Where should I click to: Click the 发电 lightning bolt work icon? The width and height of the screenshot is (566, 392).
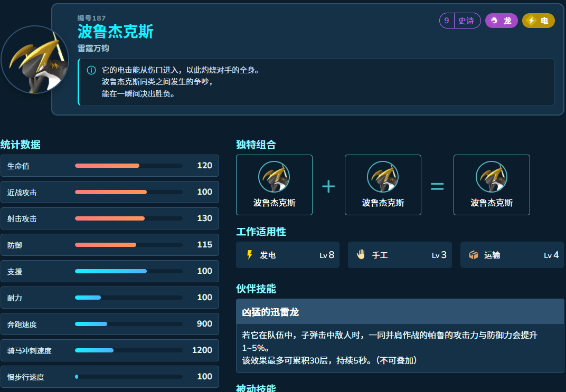click(x=249, y=255)
